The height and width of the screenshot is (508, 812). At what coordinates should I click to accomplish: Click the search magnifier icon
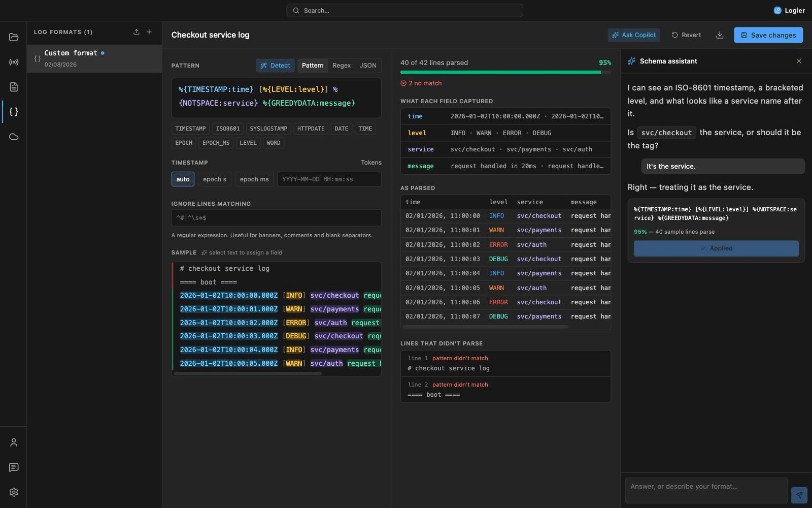tap(296, 10)
